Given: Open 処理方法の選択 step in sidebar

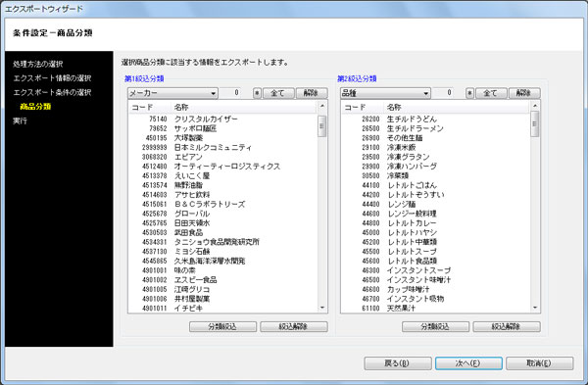Looking at the screenshot, I should coord(38,64).
